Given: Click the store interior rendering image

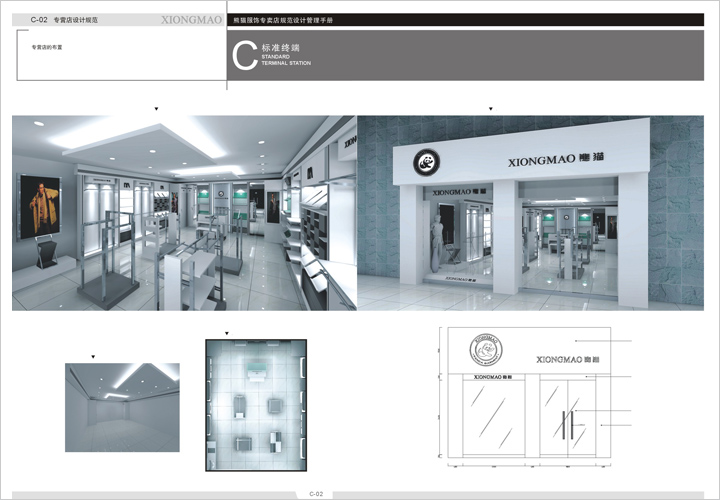Looking at the screenshot, I should [x=184, y=213].
